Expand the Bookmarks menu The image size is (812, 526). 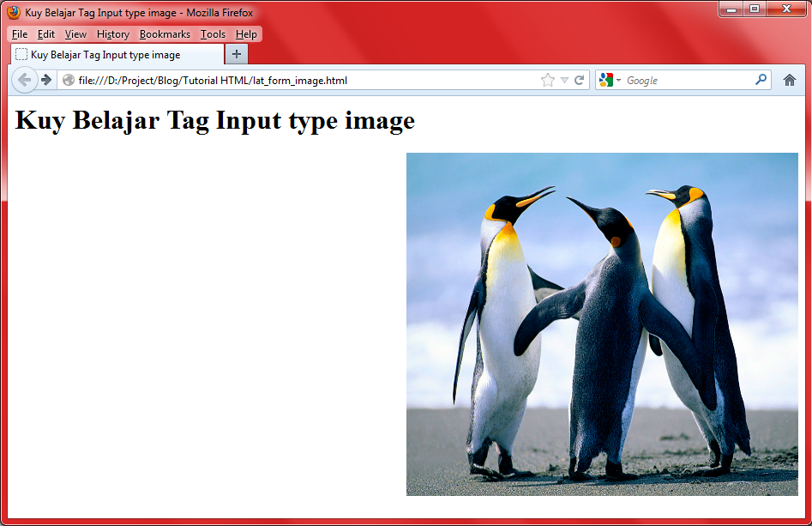tap(165, 34)
